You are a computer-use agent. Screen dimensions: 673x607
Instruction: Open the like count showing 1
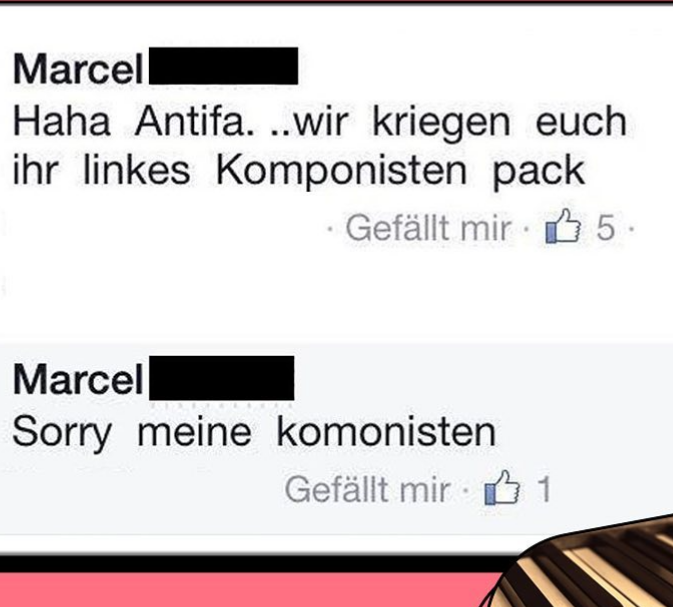[544, 489]
